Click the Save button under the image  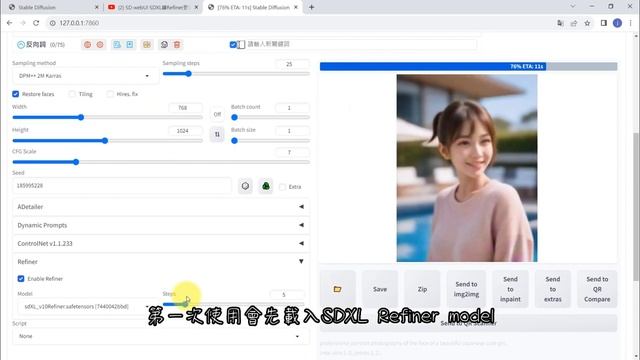point(380,289)
